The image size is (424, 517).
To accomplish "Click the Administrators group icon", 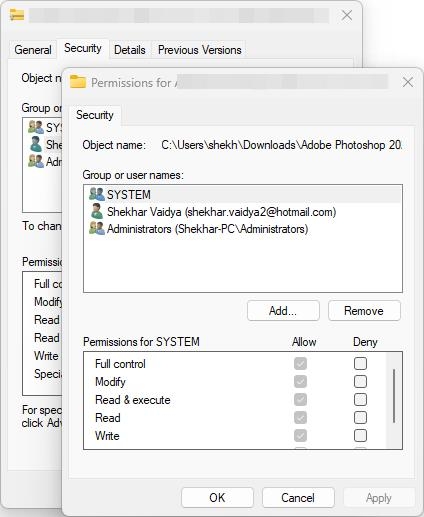I will point(97,229).
